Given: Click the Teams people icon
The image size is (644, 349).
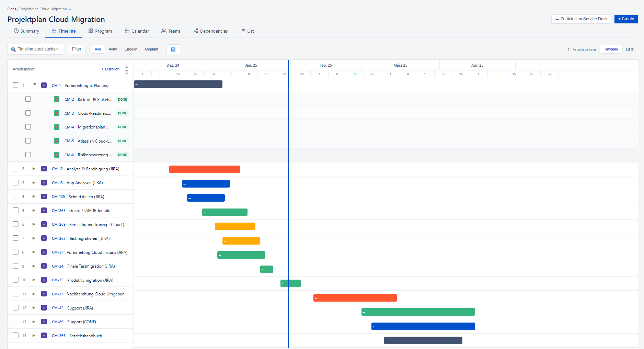Looking at the screenshot, I should 164,31.
